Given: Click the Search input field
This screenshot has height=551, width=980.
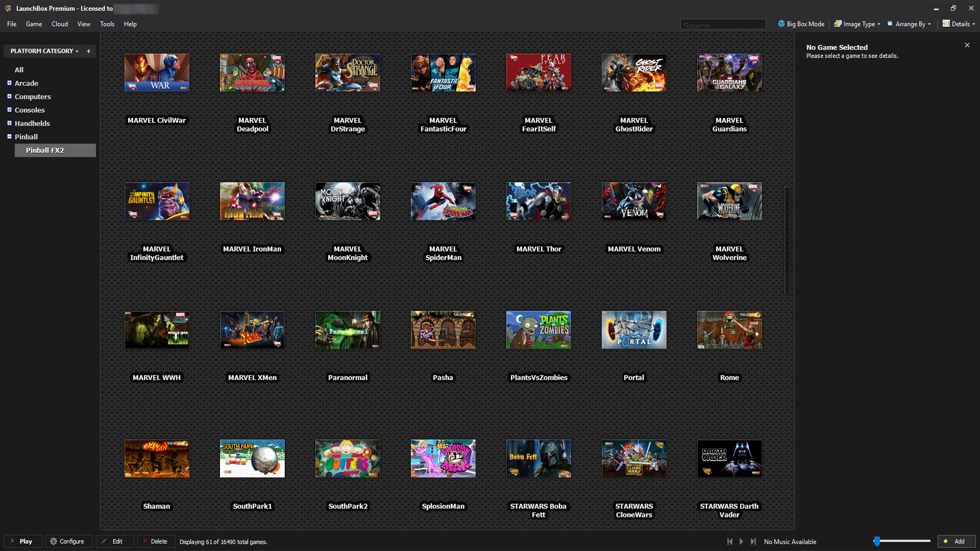Looking at the screenshot, I should point(723,24).
